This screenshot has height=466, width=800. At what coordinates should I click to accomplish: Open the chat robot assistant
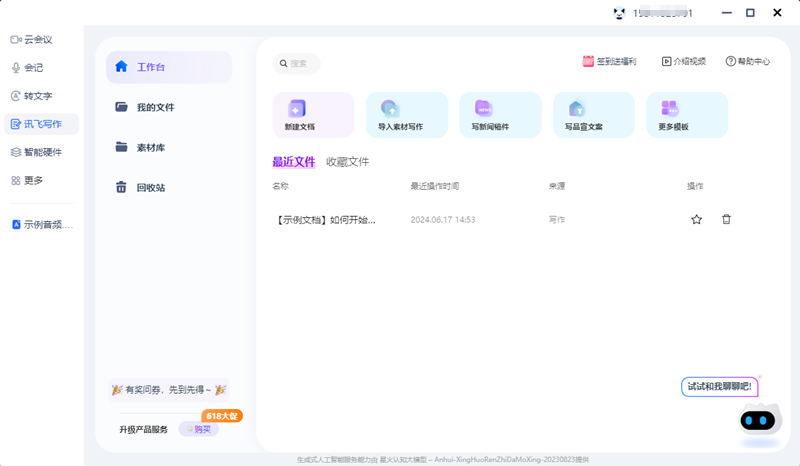pyautogui.click(x=760, y=420)
